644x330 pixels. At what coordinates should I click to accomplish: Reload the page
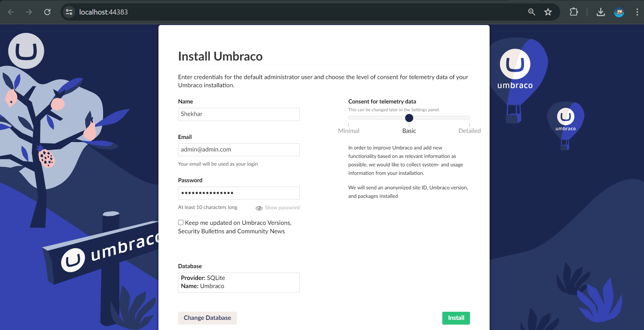[x=48, y=12]
